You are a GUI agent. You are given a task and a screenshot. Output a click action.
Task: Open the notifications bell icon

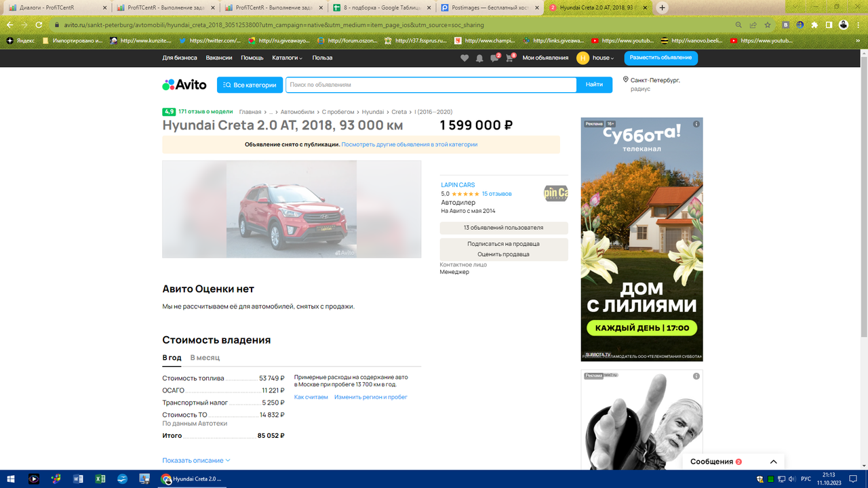[x=479, y=58]
